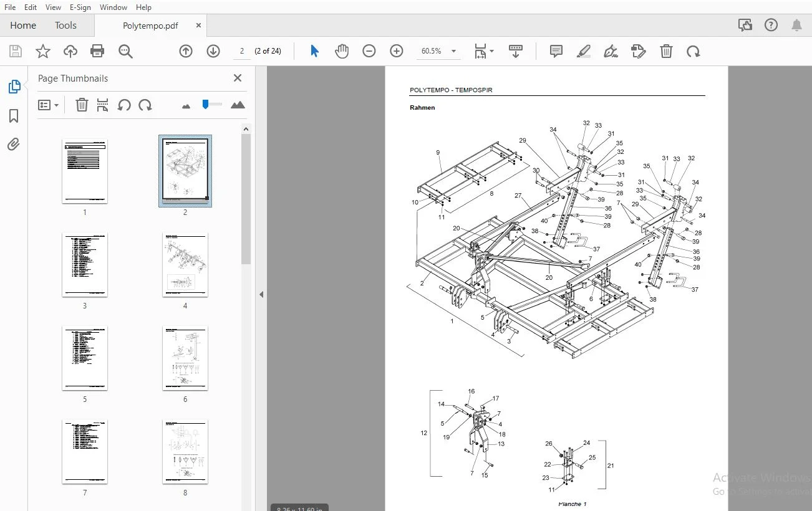Rotate thumbnail clockwise
The height and width of the screenshot is (511, 812).
(145, 105)
